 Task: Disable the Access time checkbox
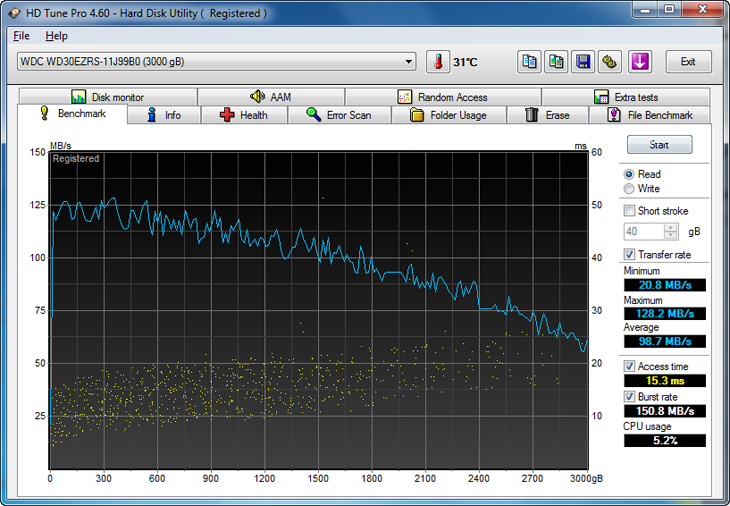click(629, 366)
